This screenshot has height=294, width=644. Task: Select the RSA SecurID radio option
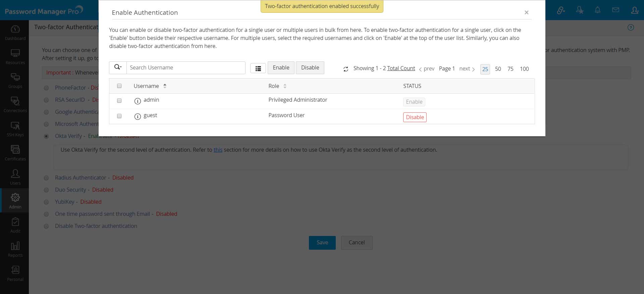(46, 100)
